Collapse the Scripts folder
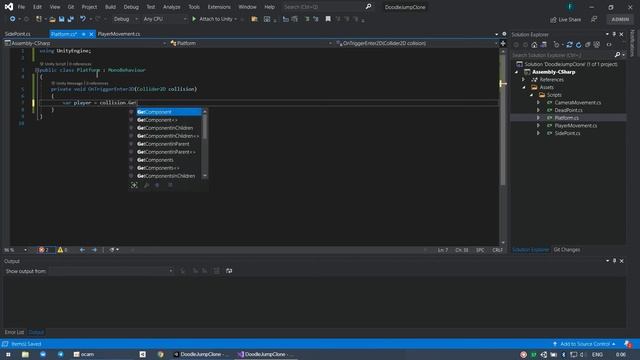Viewport: 640px width, 360px height. click(x=531, y=95)
